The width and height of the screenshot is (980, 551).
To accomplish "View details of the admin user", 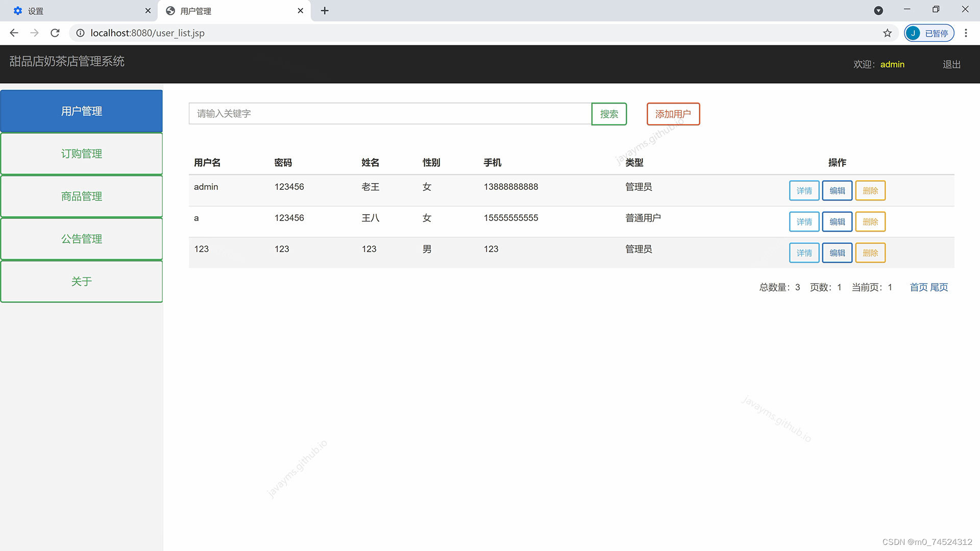I will (804, 190).
